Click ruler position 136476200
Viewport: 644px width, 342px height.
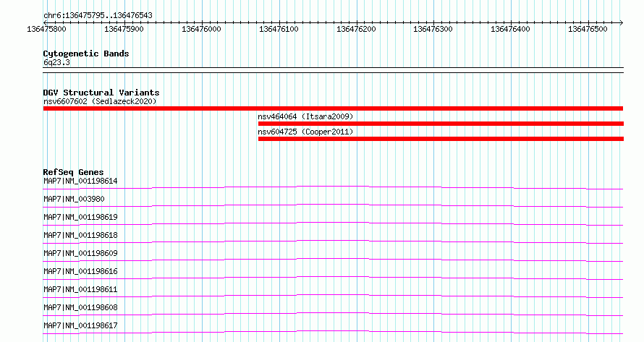[x=356, y=29]
